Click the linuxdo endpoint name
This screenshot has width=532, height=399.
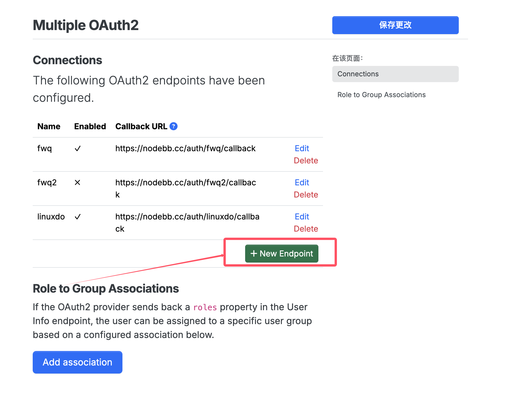(x=51, y=217)
